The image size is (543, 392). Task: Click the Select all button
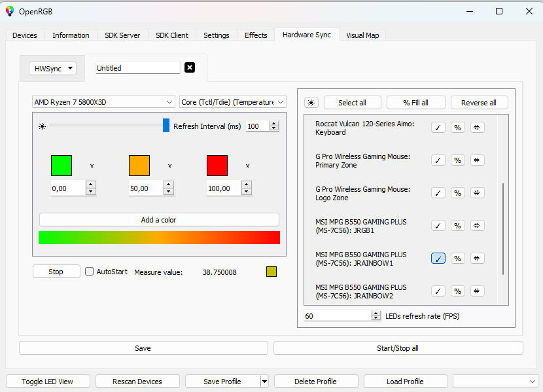coord(352,103)
